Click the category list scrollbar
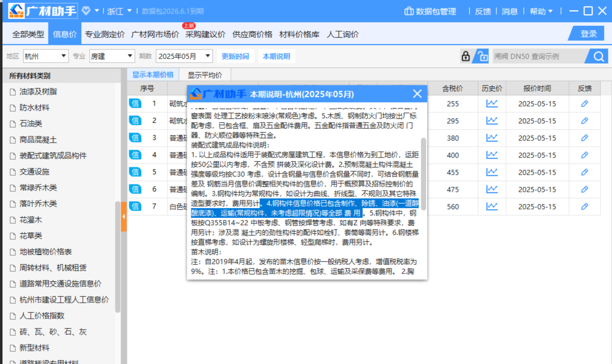The width and height of the screenshot is (612, 364). pos(117,257)
